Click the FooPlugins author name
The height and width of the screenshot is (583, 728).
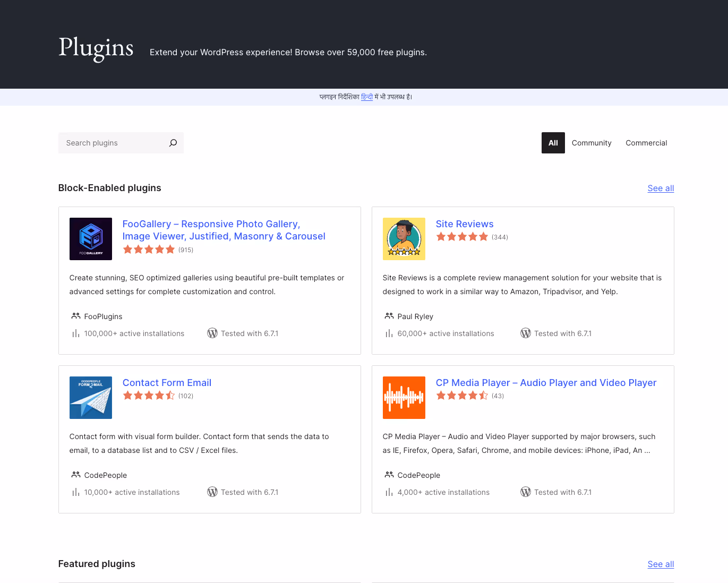pos(103,316)
